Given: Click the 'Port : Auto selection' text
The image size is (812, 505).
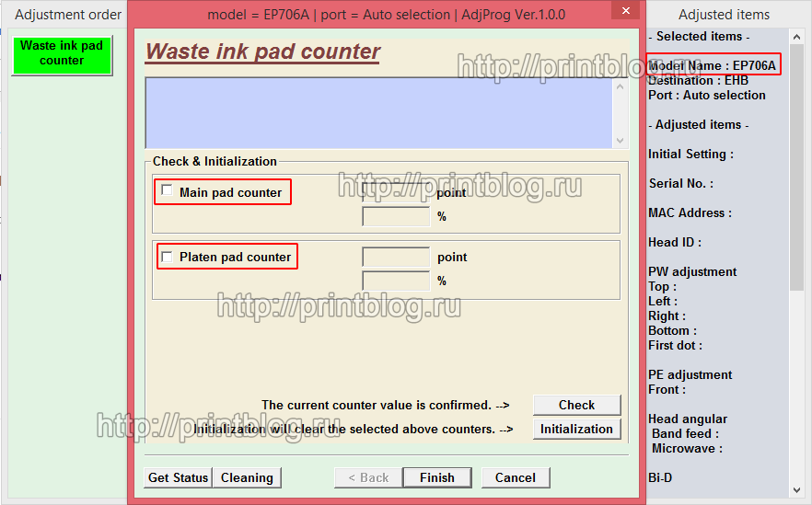Looking at the screenshot, I should coord(707,96).
